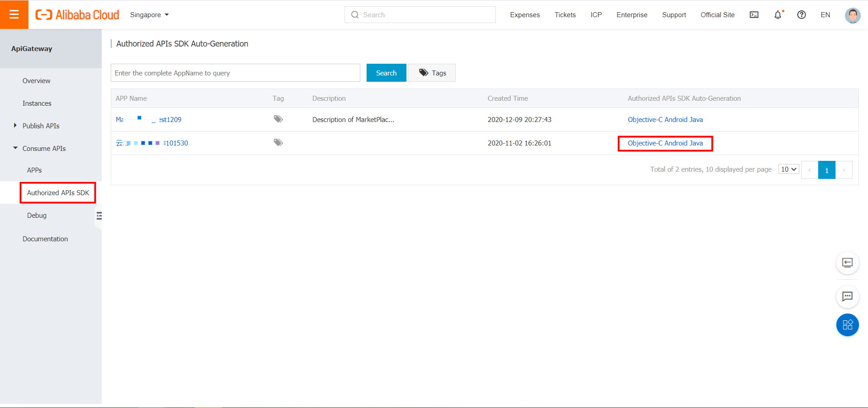868x408 pixels.
Task: Open APPs under Consume APIs
Action: tap(34, 170)
